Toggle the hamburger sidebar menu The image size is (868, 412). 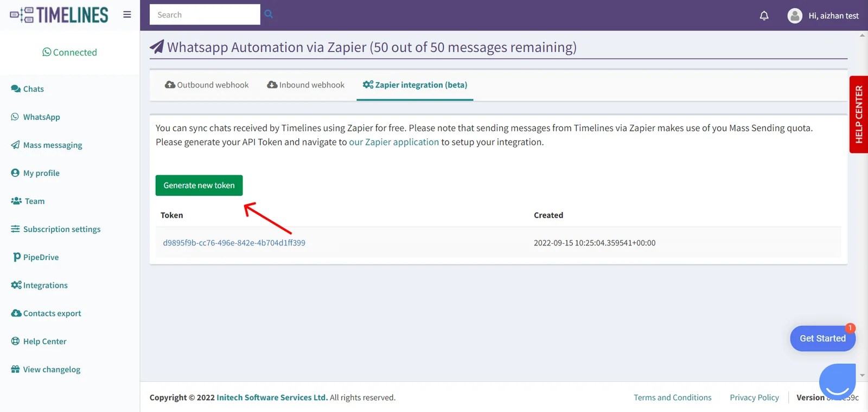tap(127, 15)
